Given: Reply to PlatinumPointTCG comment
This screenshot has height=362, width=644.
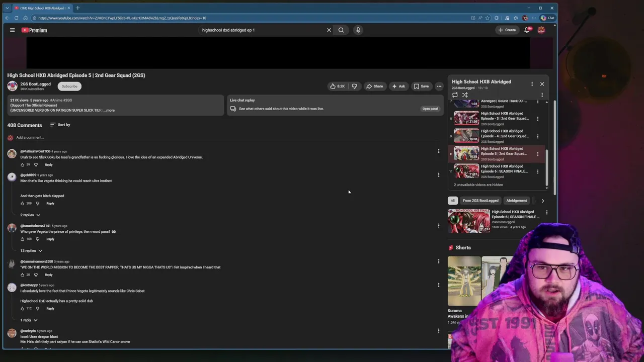Looking at the screenshot, I should point(48,165).
